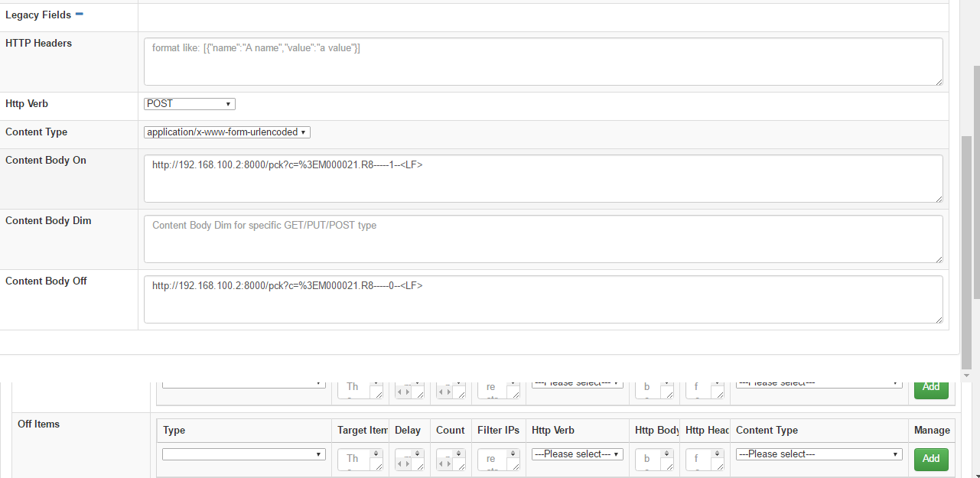
Task: Click resize handle of HTTP Headers text area
Action: (x=938, y=80)
